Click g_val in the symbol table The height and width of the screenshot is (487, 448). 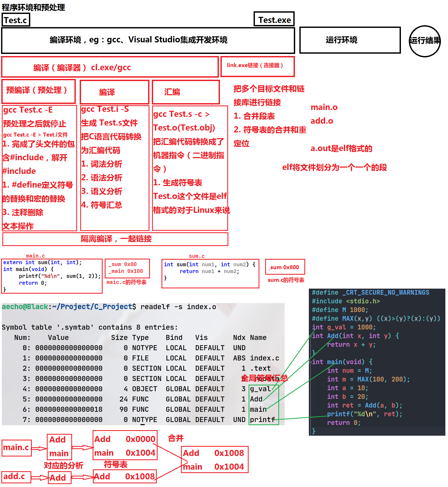[260, 389]
